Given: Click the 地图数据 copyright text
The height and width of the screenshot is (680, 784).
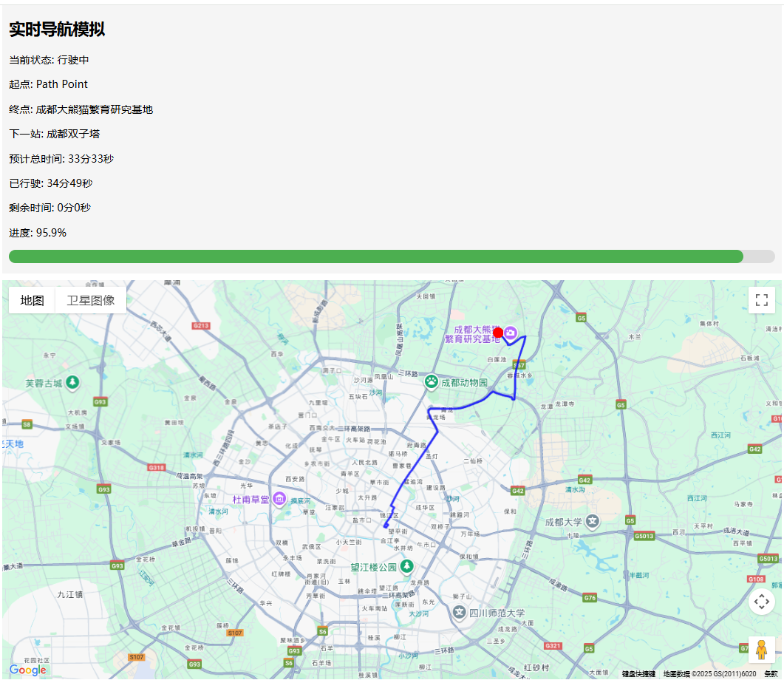Looking at the screenshot, I should (x=709, y=674).
